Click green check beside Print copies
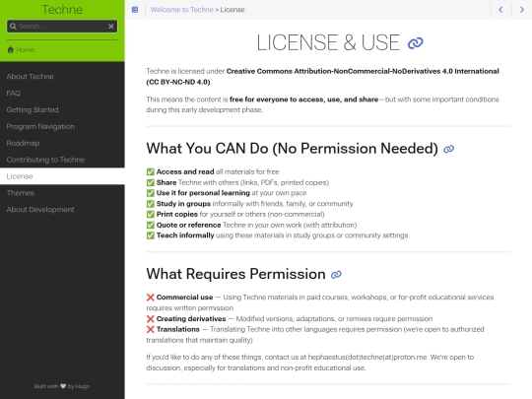Image resolution: width=532 pixels, height=399 pixels. [151, 214]
